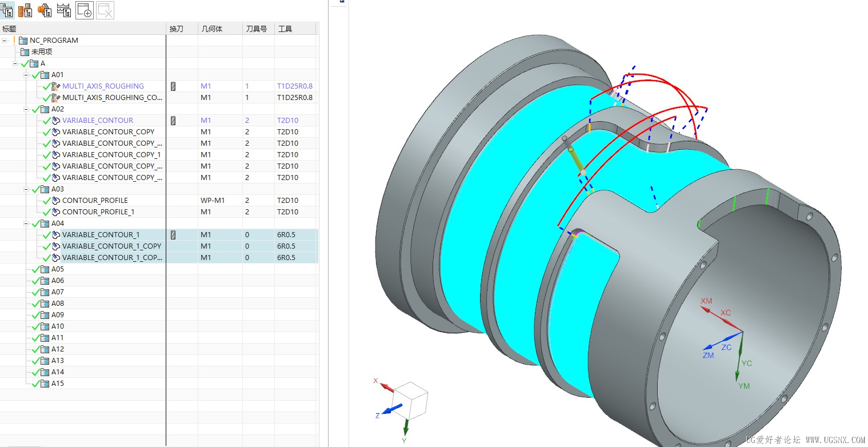Screen dimensions: 868x447
Task: Select program group A09
Action: click(58, 315)
